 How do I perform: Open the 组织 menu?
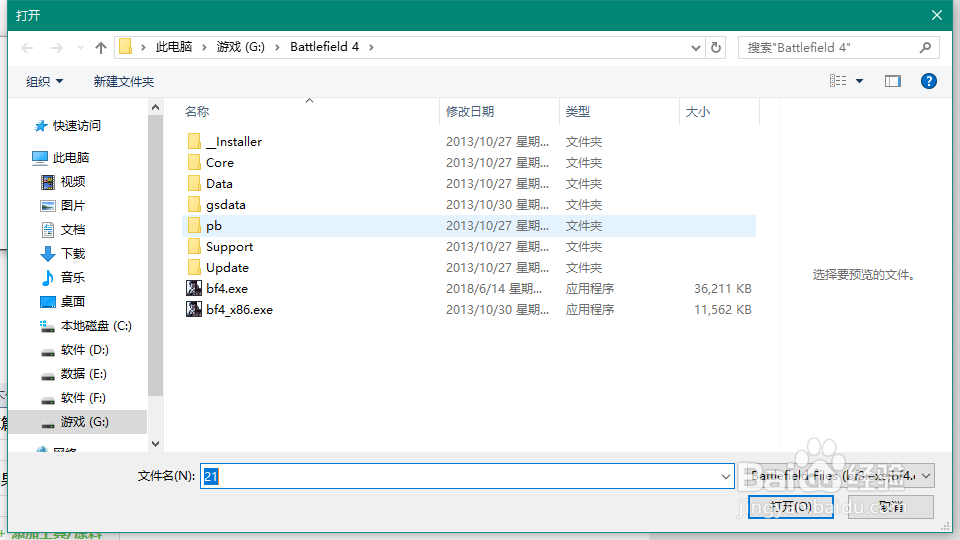coord(44,81)
